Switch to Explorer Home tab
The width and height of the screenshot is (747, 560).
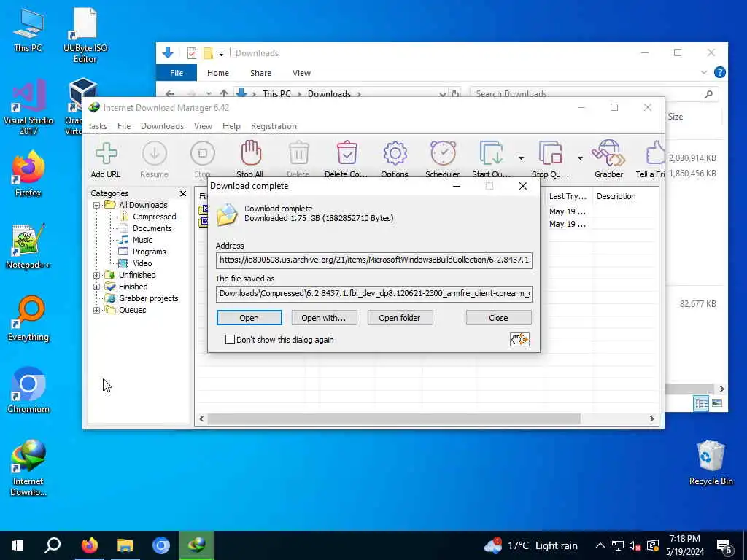tap(218, 73)
